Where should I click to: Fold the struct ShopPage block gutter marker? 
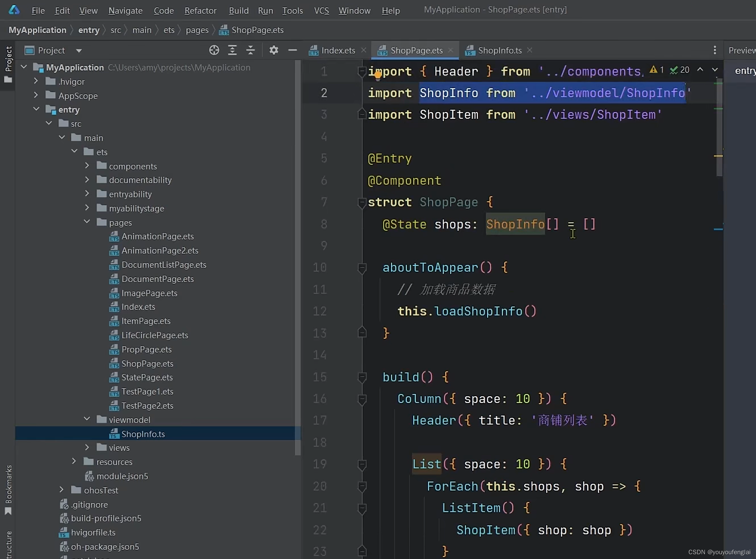click(362, 203)
